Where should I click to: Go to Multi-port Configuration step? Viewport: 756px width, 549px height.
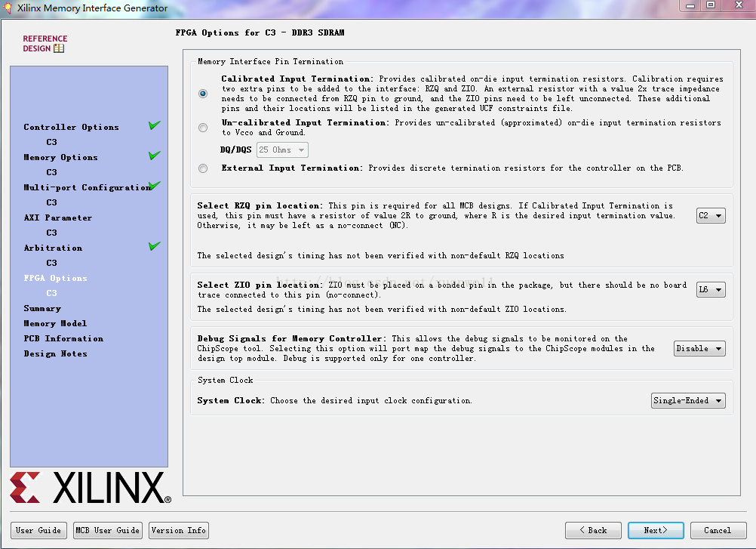coord(88,187)
